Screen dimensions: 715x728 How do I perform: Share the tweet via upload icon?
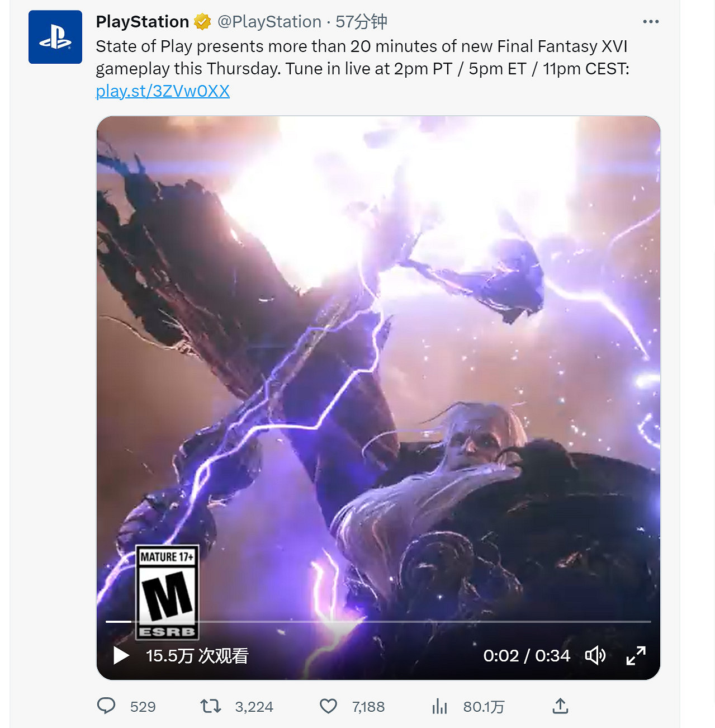click(x=560, y=706)
